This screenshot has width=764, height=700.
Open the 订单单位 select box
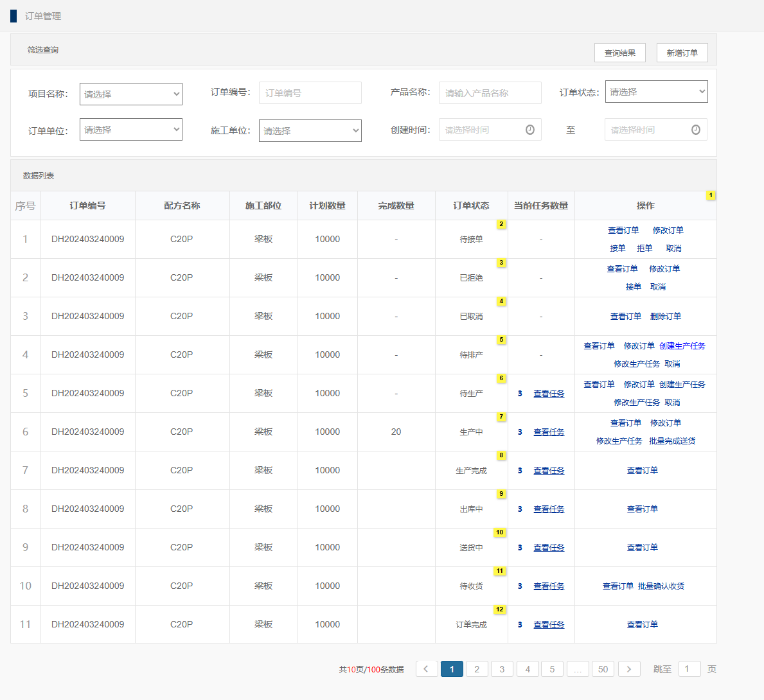point(131,129)
